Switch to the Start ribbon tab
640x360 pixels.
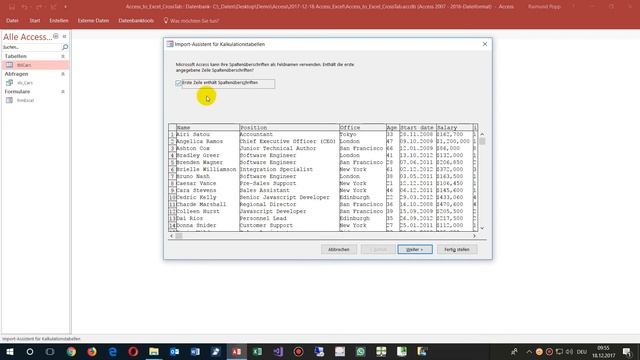[35, 20]
